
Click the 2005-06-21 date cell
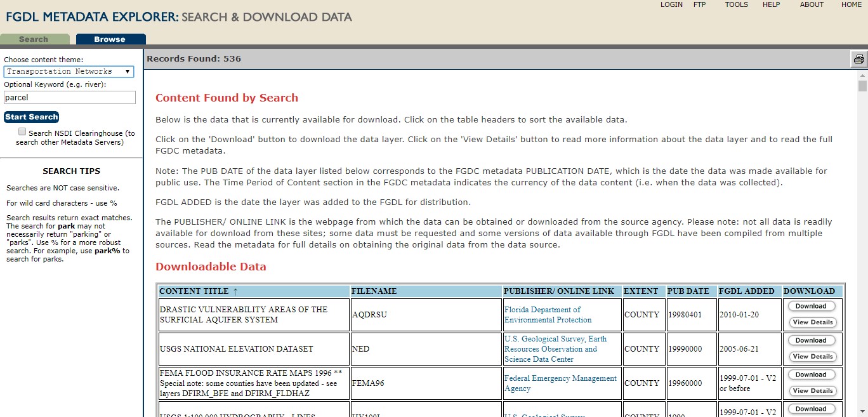pos(749,349)
